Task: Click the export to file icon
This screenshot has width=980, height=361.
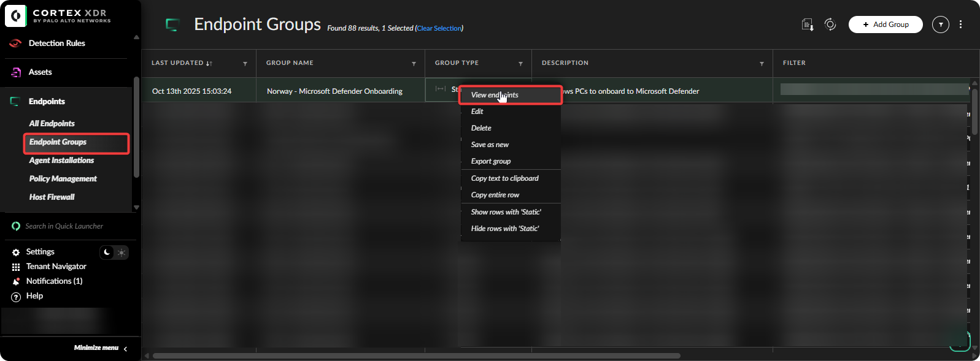Action: click(x=808, y=25)
